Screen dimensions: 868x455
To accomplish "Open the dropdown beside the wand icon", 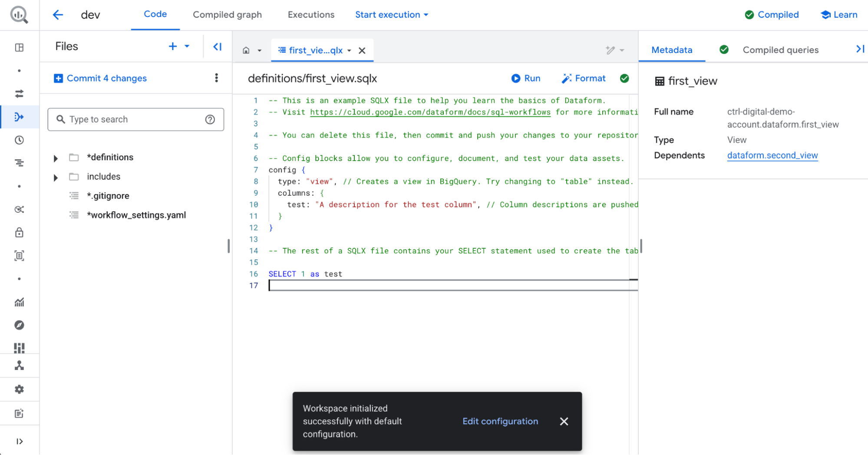I will [x=622, y=50].
